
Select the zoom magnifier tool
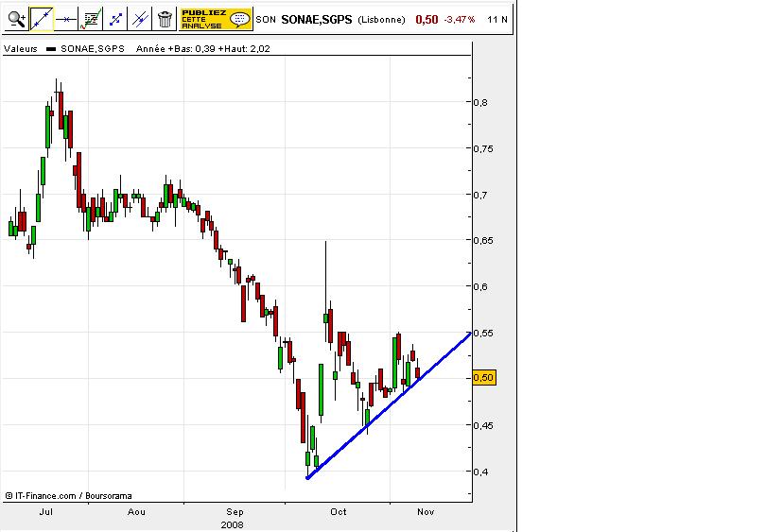17,19
